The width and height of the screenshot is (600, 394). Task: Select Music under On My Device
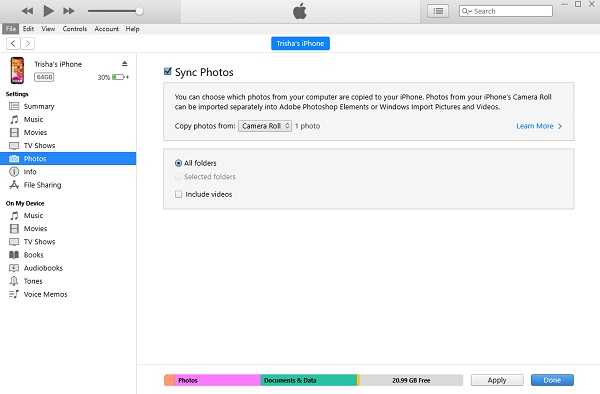68,215
